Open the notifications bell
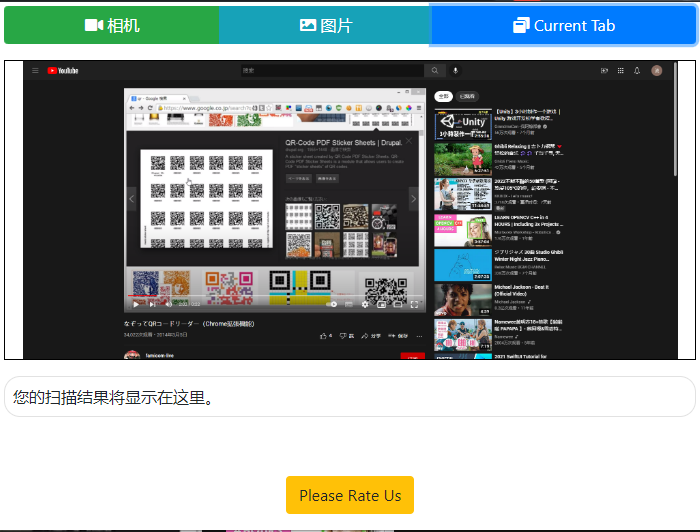700x532 pixels. [637, 71]
